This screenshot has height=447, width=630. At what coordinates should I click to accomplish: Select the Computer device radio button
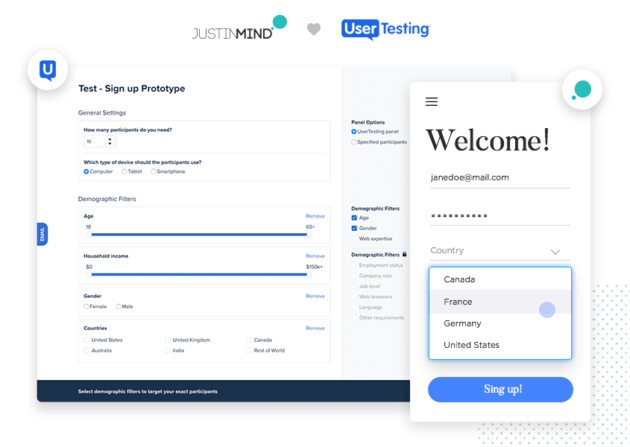[86, 171]
